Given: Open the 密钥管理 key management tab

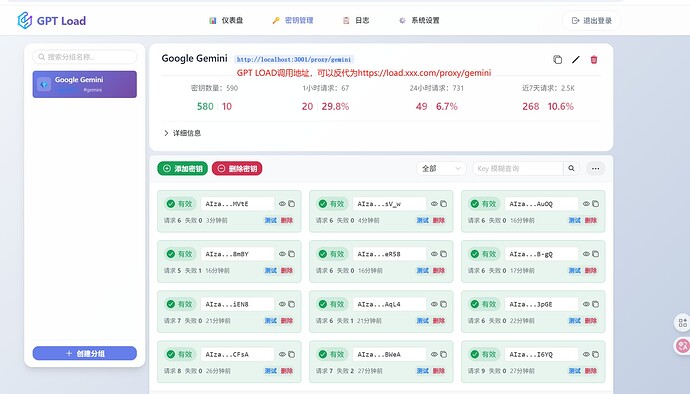Looking at the screenshot, I should point(293,20).
